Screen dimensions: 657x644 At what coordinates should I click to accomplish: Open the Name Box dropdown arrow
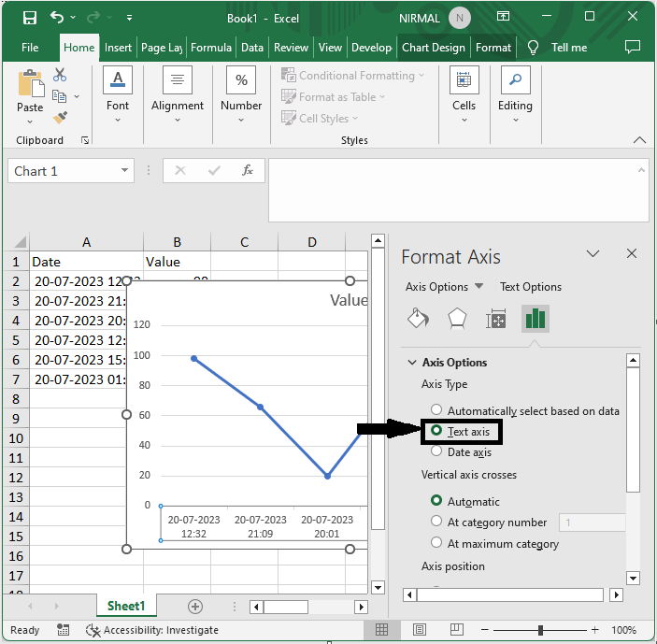124,170
